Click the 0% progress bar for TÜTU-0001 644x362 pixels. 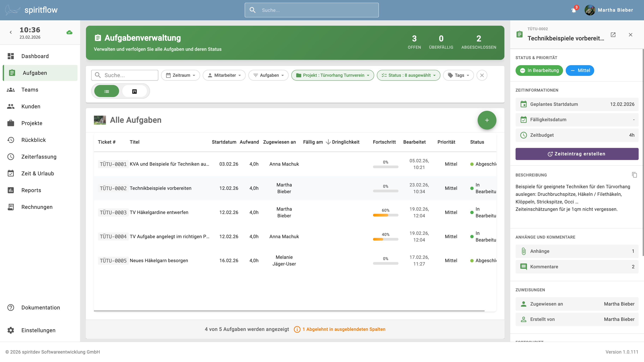pos(386,167)
